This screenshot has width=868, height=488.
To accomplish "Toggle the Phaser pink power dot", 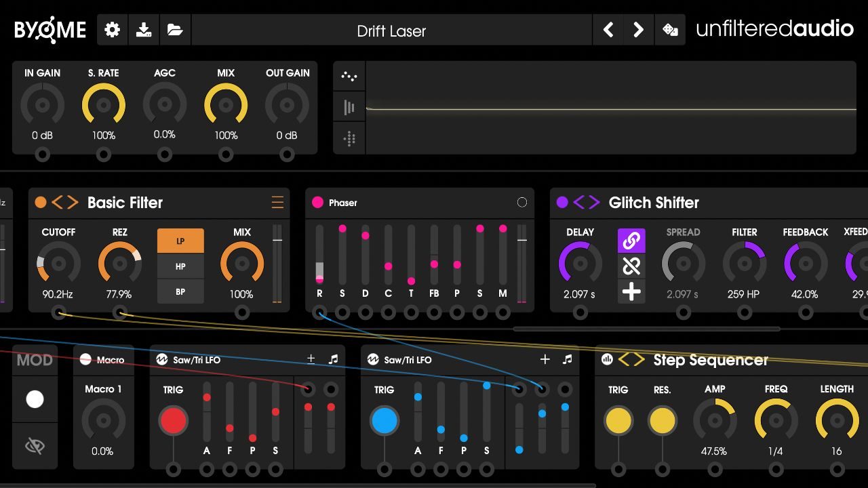I will [317, 202].
